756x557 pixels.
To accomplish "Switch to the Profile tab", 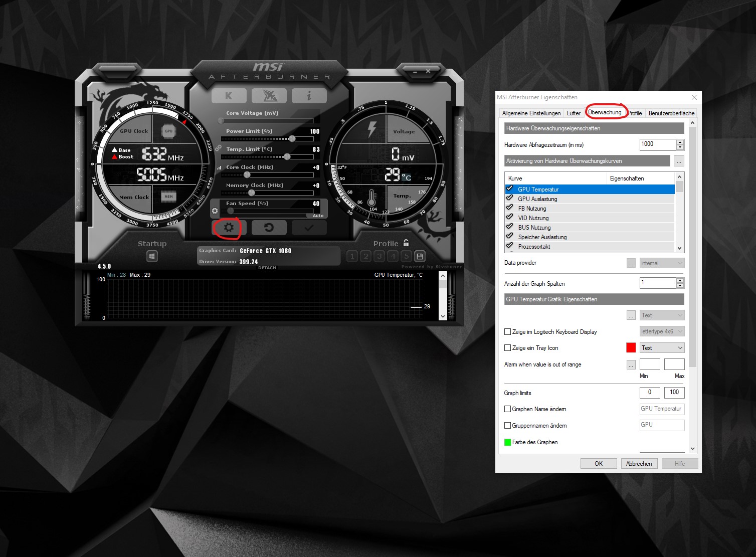I will (x=635, y=113).
